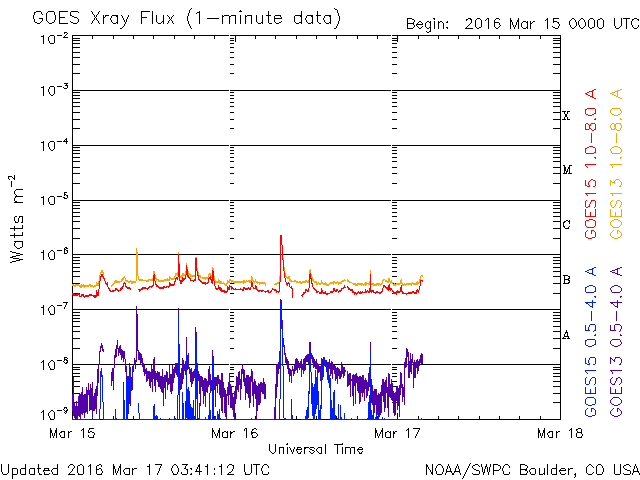Screen dimensions: 640x480
Task: Click the A flare class marker
Action: 566,335
